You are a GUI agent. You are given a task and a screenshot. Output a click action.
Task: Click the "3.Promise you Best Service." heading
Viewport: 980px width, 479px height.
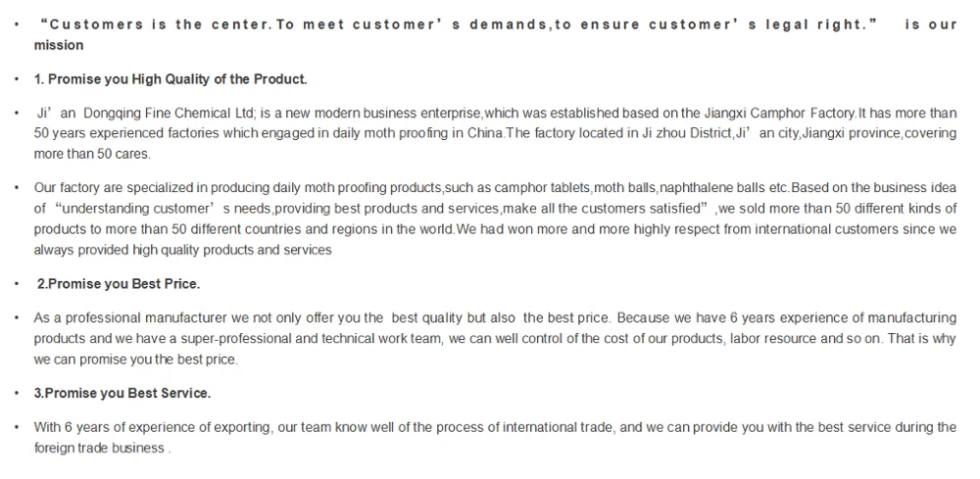click(x=122, y=393)
